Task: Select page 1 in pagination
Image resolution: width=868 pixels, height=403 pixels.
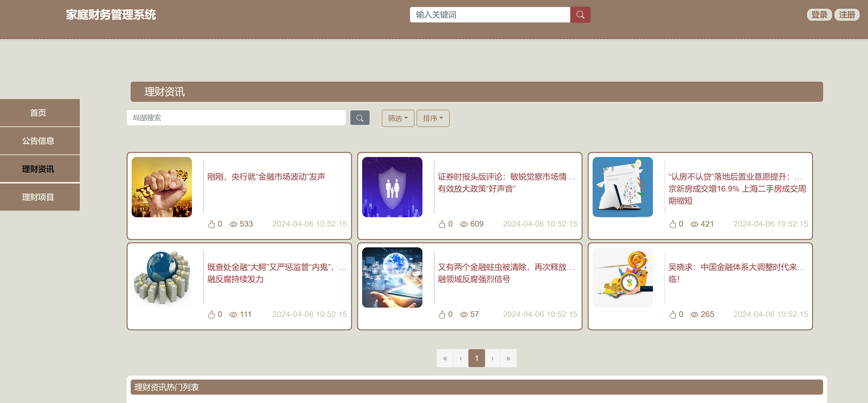Action: click(x=476, y=358)
